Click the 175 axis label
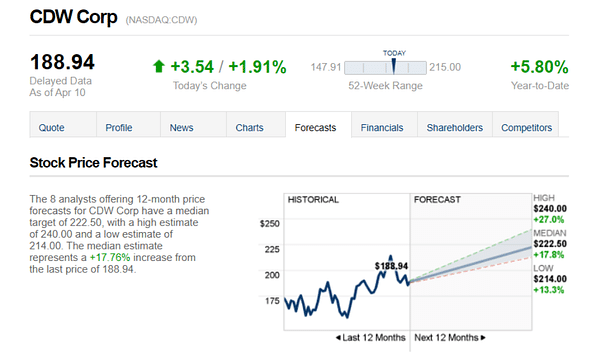Image resolution: width=600 pixels, height=360 pixels. (x=272, y=301)
